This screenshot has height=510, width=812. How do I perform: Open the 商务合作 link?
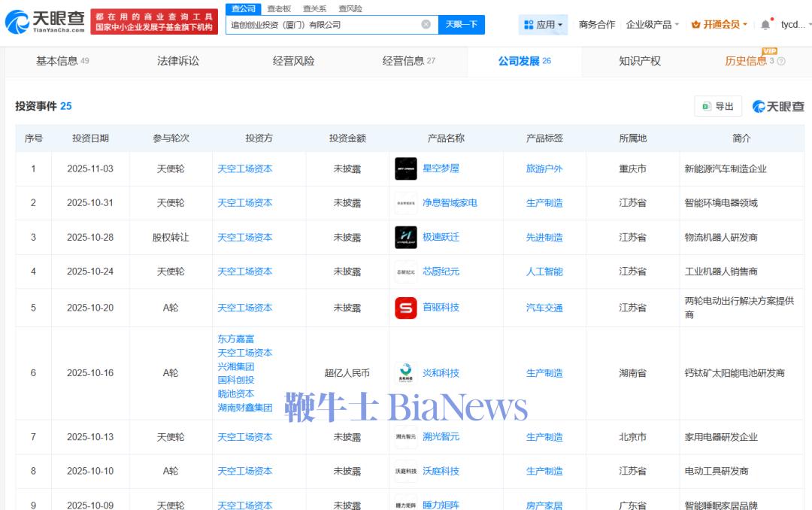596,25
